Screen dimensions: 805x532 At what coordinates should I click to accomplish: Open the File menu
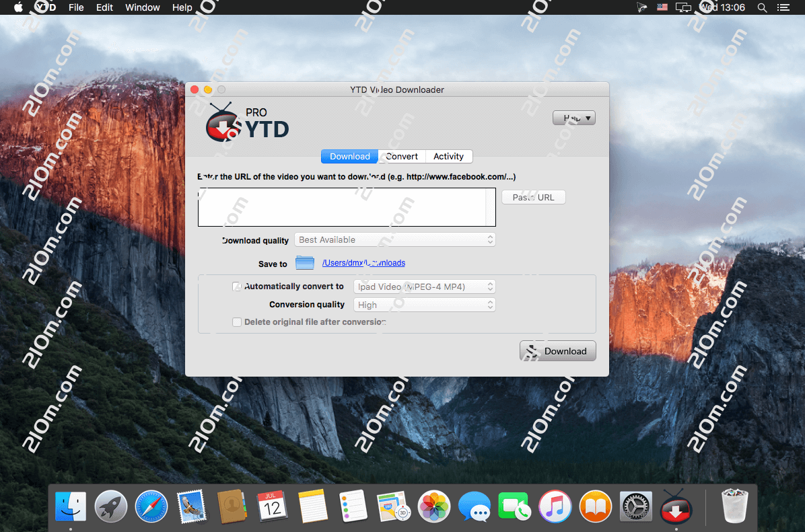coord(76,7)
